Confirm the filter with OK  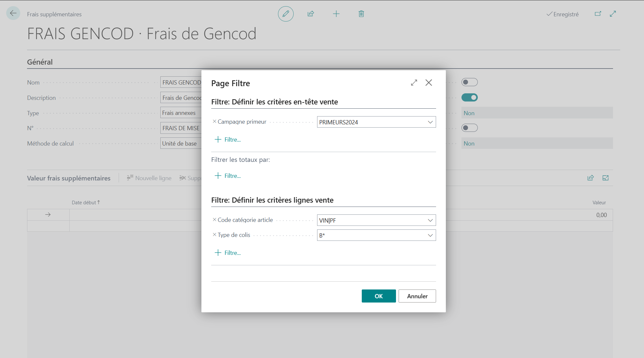click(x=379, y=296)
